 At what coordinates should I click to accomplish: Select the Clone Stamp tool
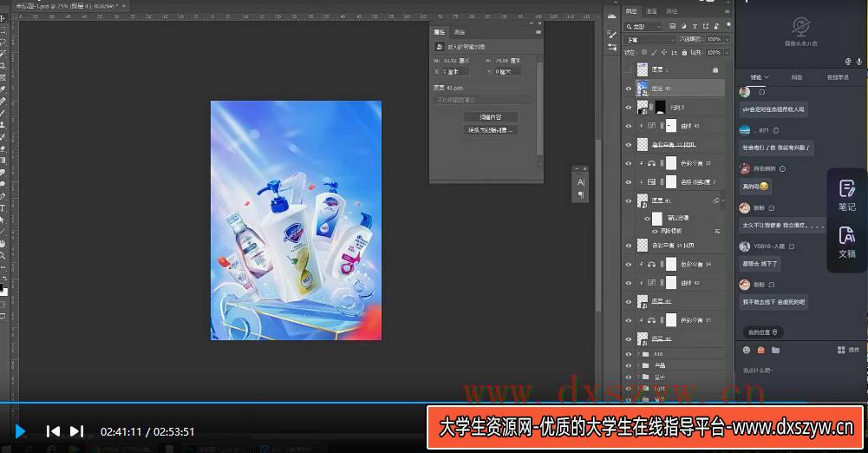pos(3,125)
